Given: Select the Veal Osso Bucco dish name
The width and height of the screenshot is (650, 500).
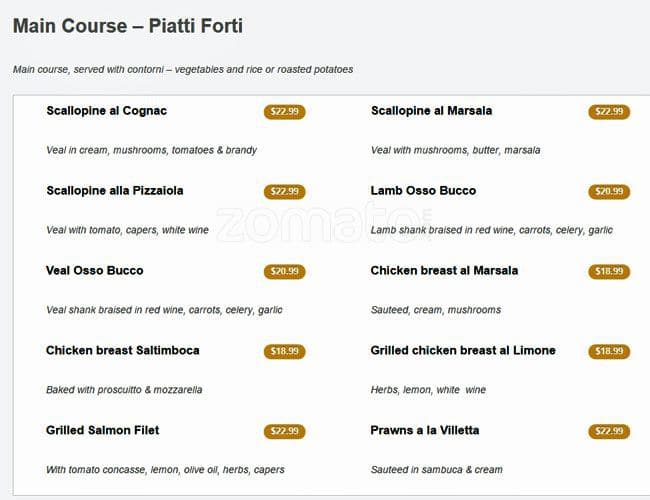Looking at the screenshot, I should tap(94, 271).
